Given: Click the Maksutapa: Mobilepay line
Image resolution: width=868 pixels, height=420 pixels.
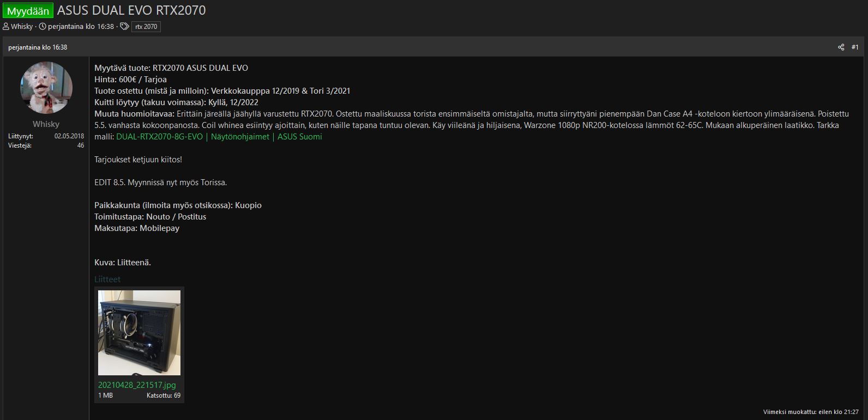Looking at the screenshot, I should coord(137,228).
